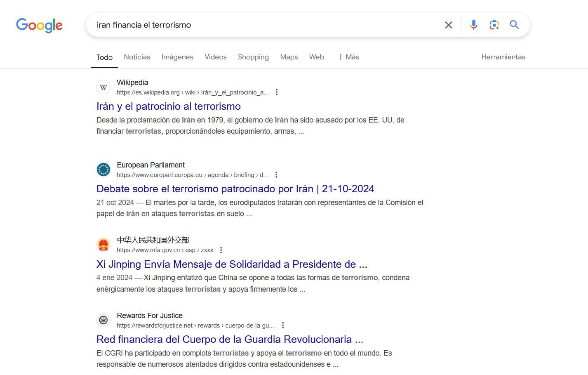The height and width of the screenshot is (375, 588).
Task: Open more options for mfa.gov.cn result
Action: (x=221, y=250)
